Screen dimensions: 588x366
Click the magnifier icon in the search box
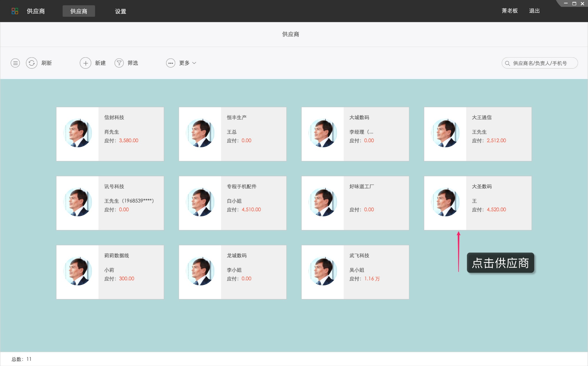pyautogui.click(x=507, y=63)
